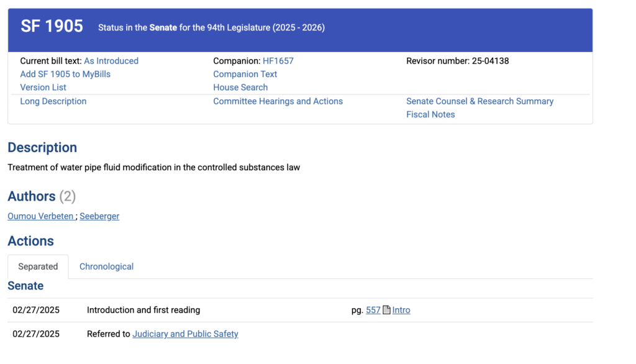636x364 pixels.
Task: Open companion bill HF1657
Action: pos(278,61)
